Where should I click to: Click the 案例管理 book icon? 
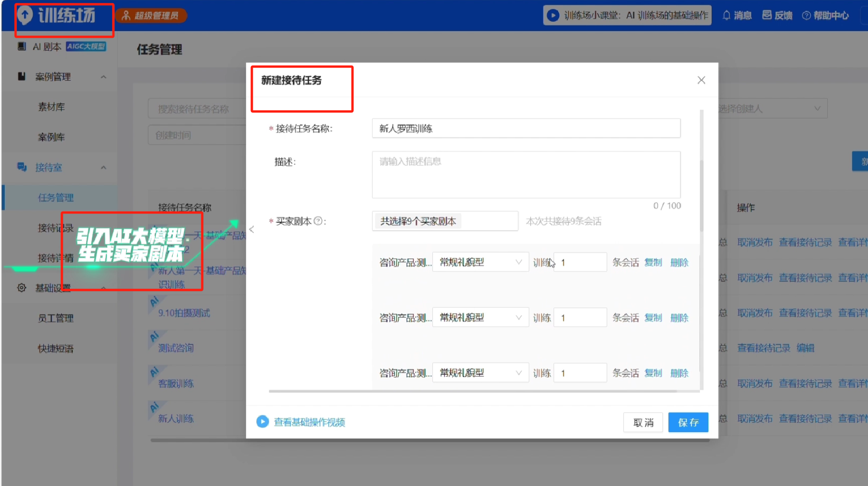(x=21, y=76)
